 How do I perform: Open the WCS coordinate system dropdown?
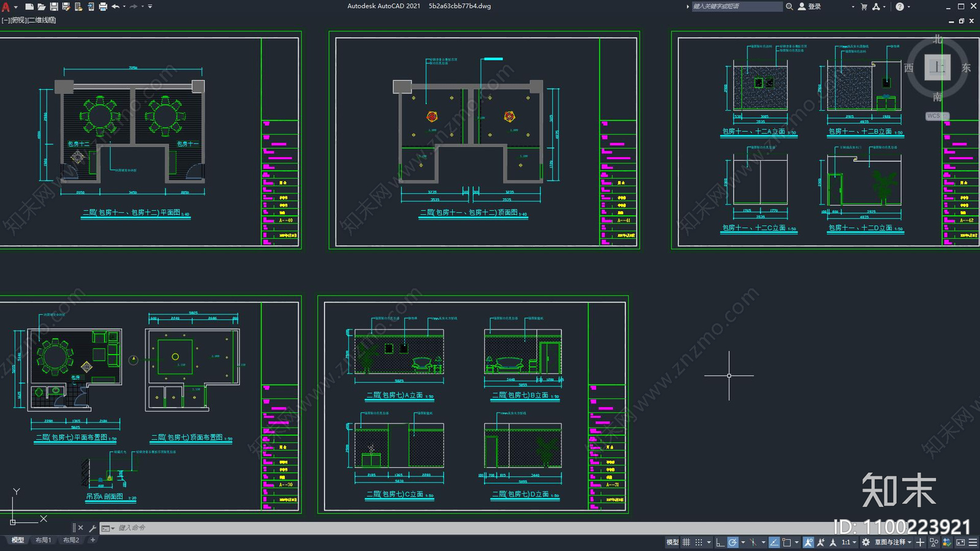pos(937,116)
